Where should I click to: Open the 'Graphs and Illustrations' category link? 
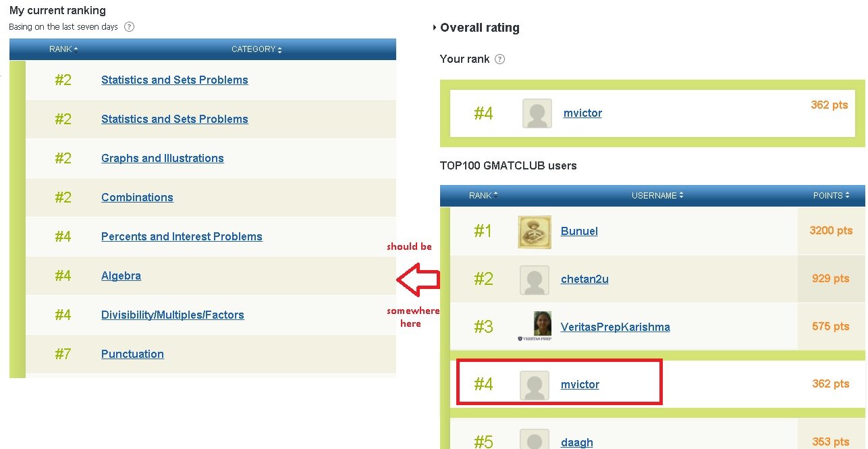[x=162, y=159]
